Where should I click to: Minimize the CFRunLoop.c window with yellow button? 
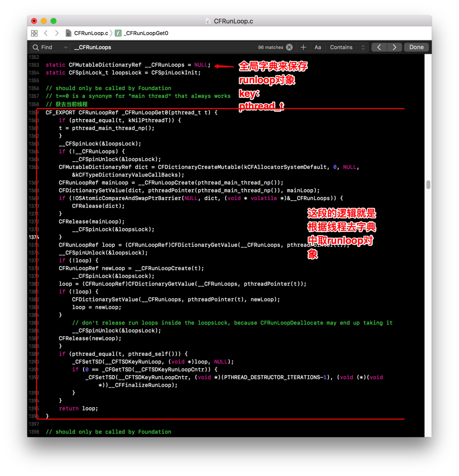44,21
